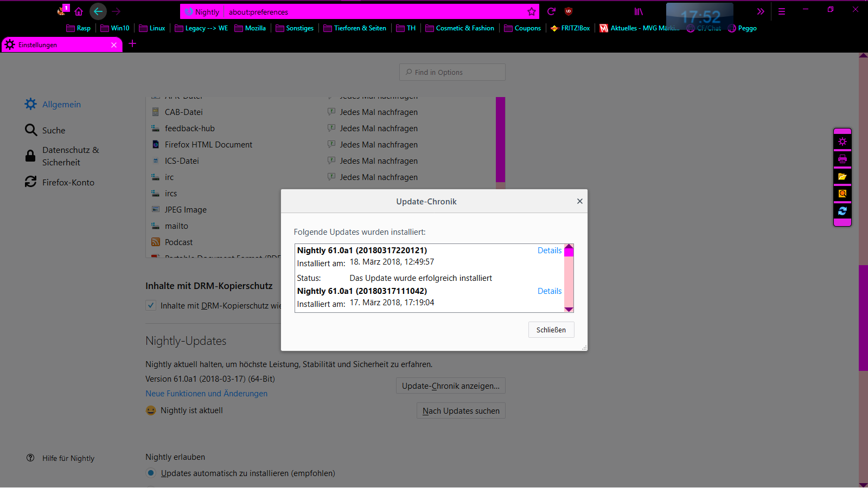Click the blue sync arrows in the floating toolbar
The width and height of the screenshot is (868, 488).
(x=843, y=211)
